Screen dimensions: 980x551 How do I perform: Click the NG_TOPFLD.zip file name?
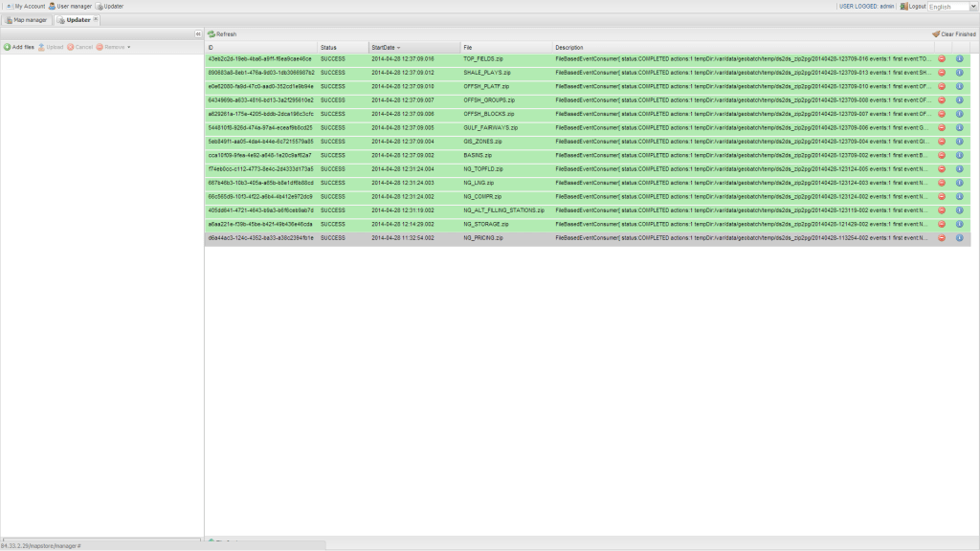(483, 168)
